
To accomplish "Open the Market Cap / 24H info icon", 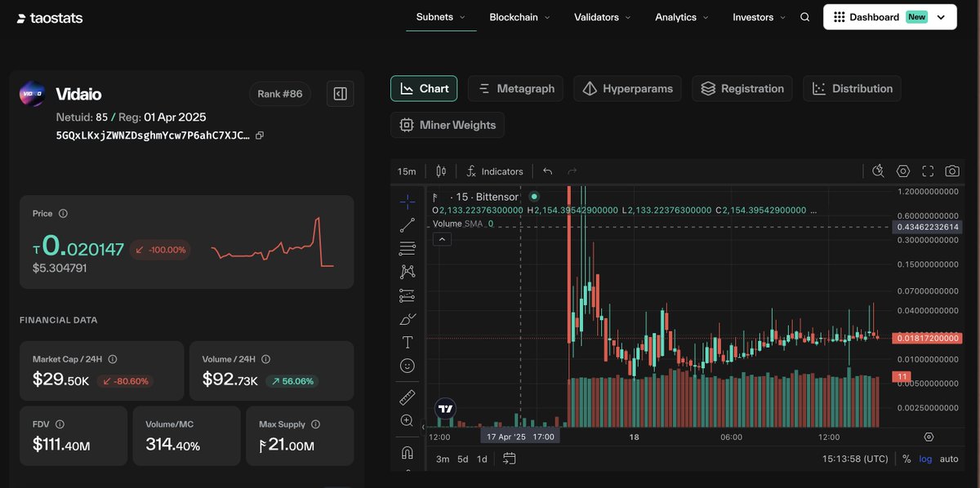I will click(113, 359).
